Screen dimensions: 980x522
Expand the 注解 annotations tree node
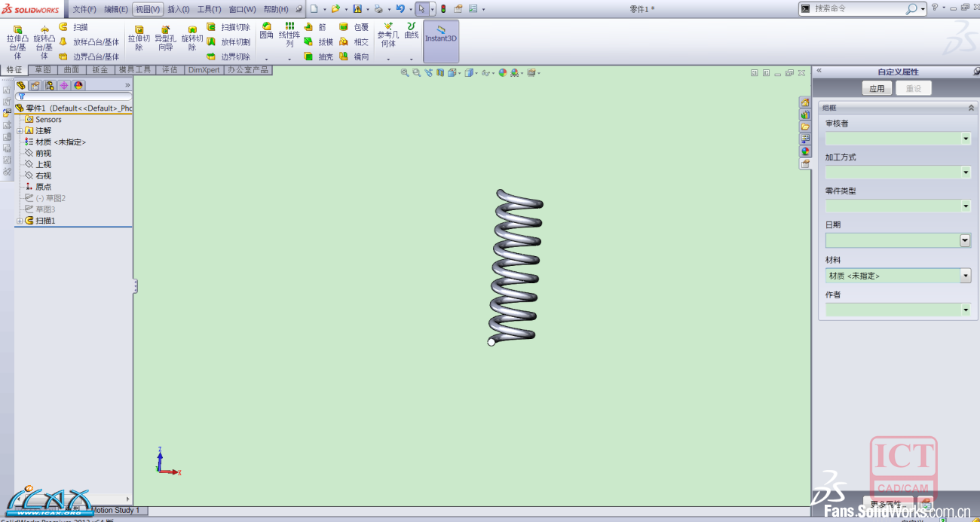point(20,130)
